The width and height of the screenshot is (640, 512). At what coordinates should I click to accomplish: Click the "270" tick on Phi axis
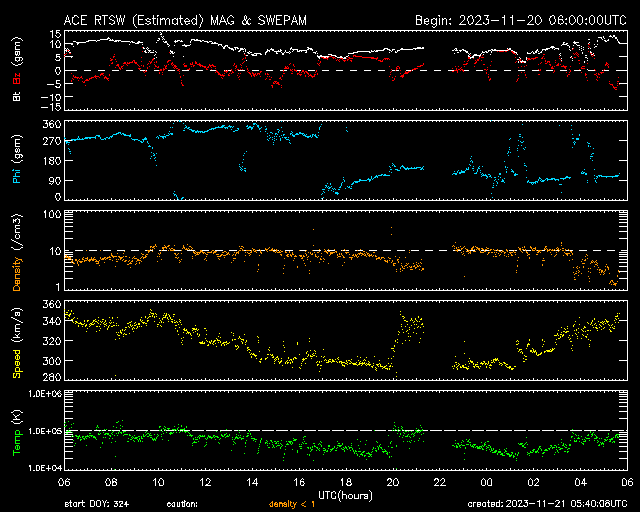tap(52, 141)
